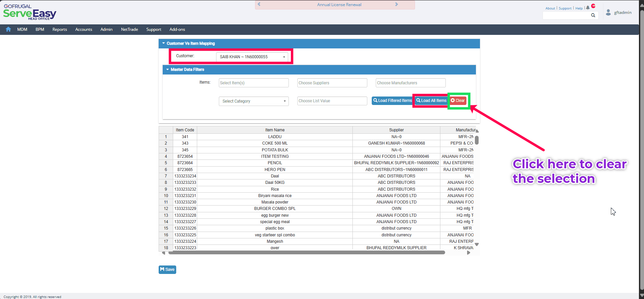Select the COKE 500 ML item
Screen dimensions: 644x299
pos(275,143)
